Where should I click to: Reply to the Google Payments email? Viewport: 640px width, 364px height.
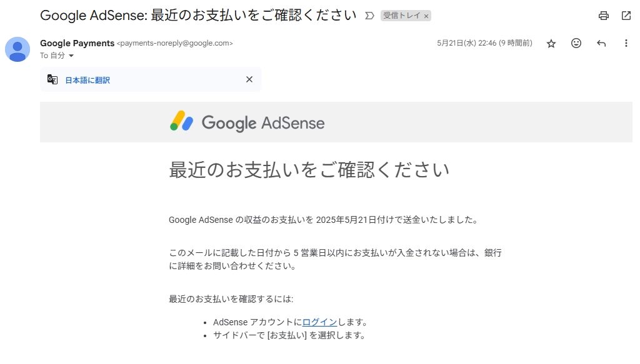[601, 43]
